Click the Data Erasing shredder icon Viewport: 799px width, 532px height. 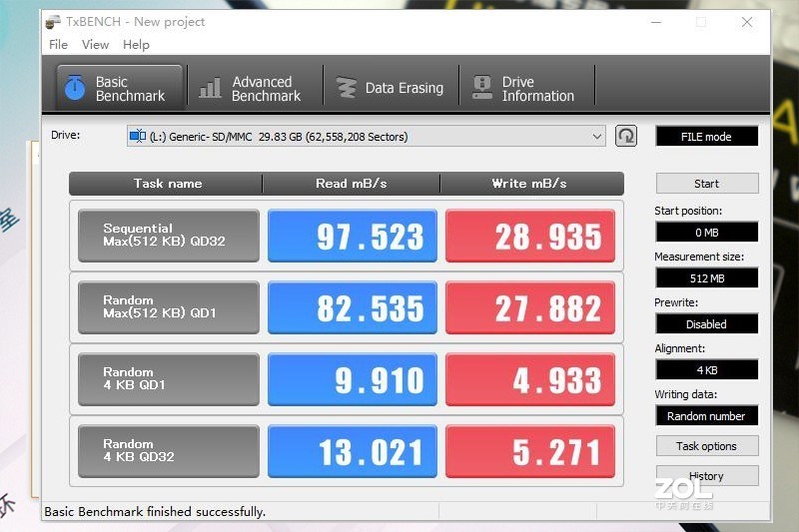347,88
